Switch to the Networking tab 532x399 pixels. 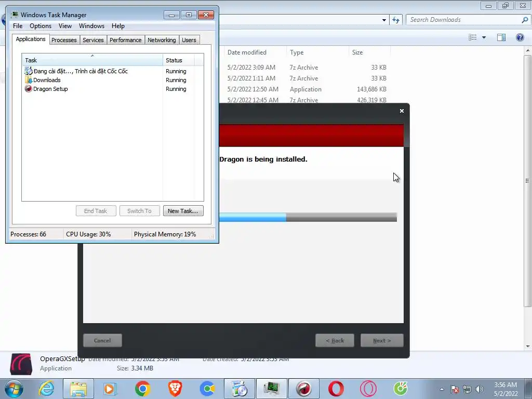click(162, 40)
